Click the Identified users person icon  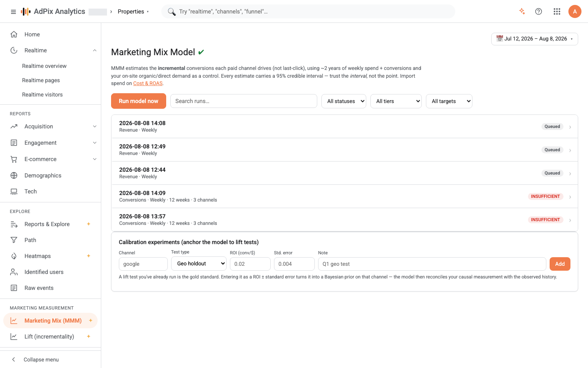coord(14,272)
